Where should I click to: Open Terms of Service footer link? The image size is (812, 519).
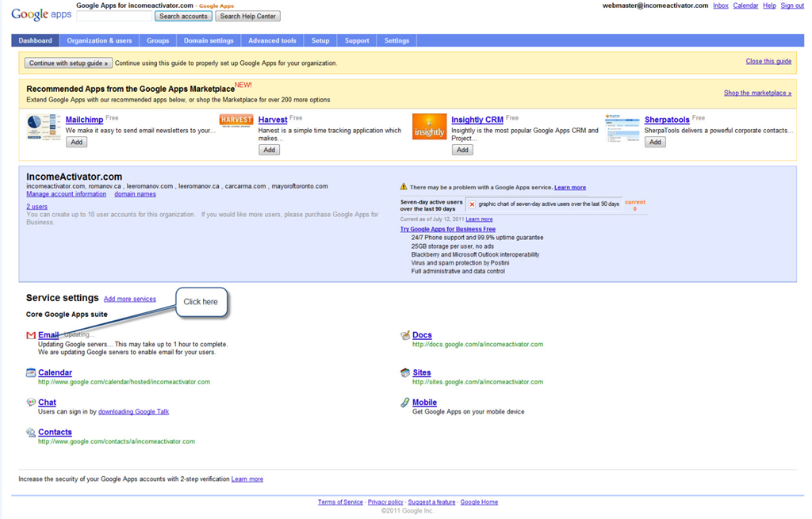pyautogui.click(x=340, y=502)
